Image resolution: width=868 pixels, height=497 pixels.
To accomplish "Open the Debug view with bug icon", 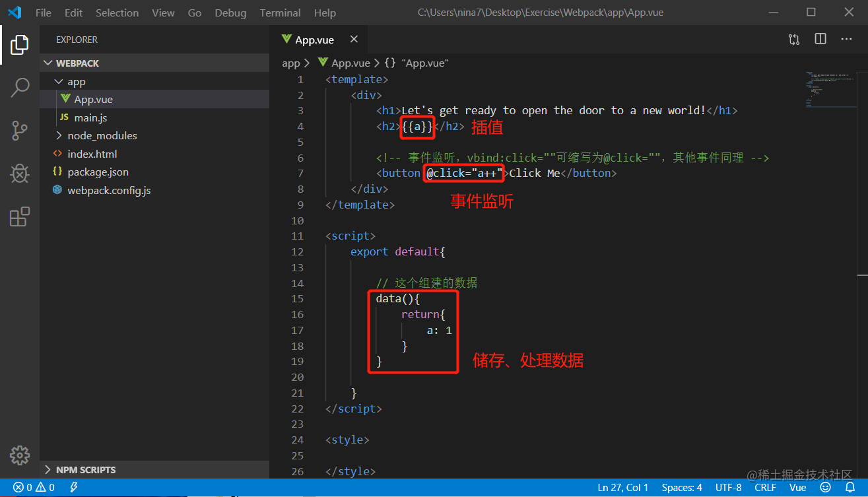I will [x=20, y=174].
